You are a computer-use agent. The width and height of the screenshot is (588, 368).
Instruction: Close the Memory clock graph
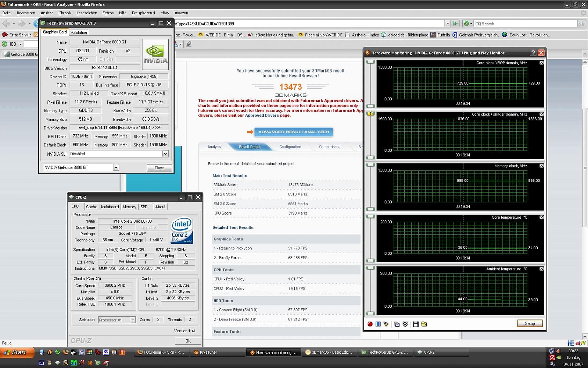click(541, 166)
